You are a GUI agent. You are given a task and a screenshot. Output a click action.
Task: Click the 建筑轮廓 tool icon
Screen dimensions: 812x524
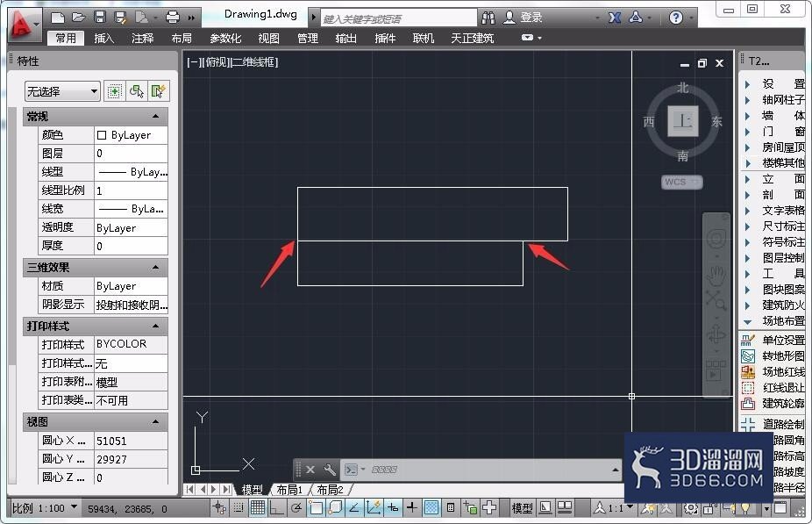[x=748, y=403]
